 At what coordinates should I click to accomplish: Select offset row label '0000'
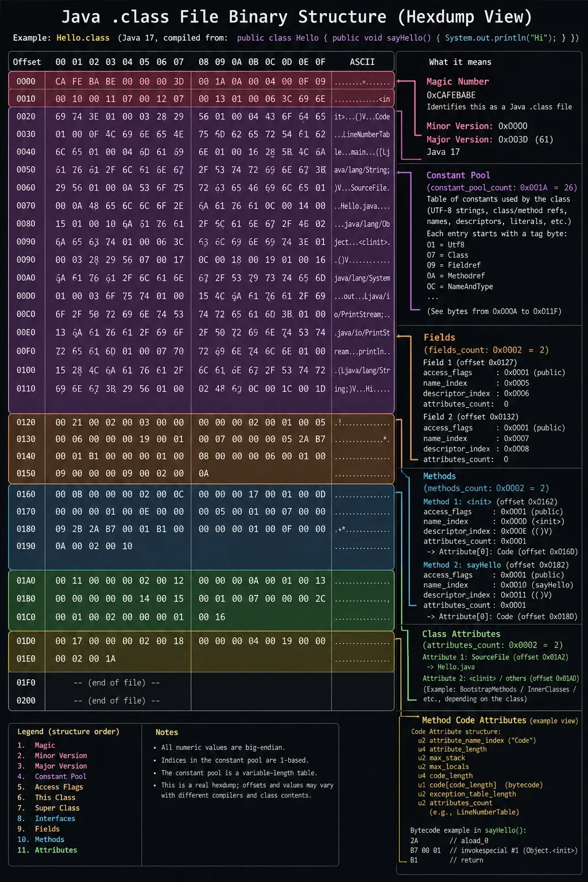click(26, 82)
